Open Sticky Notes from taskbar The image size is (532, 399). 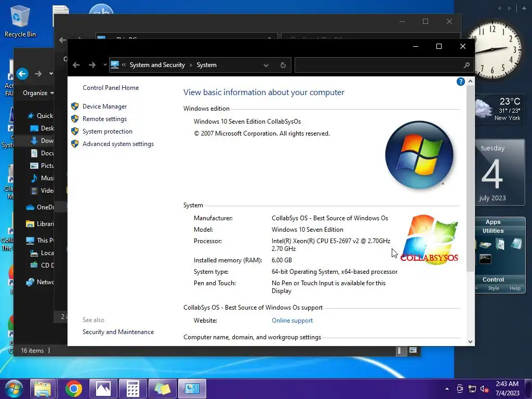pyautogui.click(x=162, y=389)
